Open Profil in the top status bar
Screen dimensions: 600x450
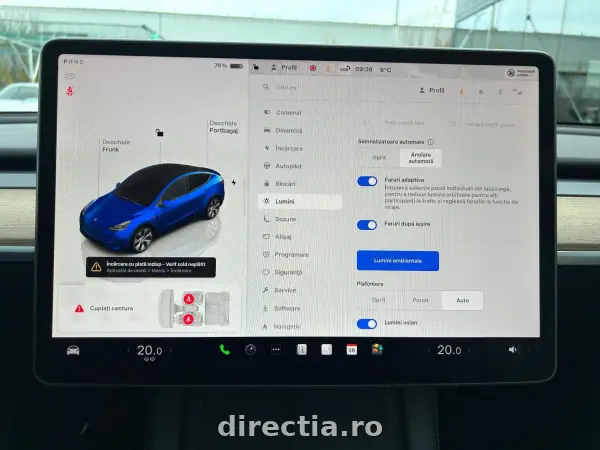coord(284,67)
